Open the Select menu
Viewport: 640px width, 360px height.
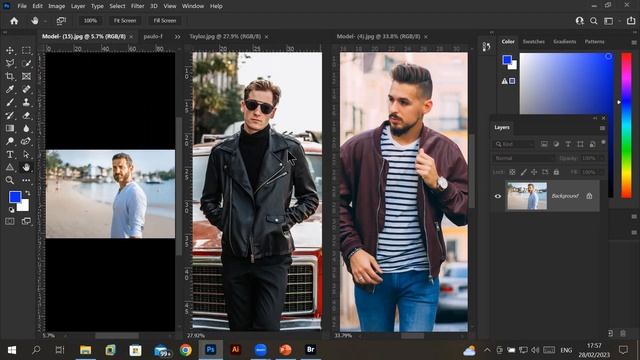(x=117, y=6)
